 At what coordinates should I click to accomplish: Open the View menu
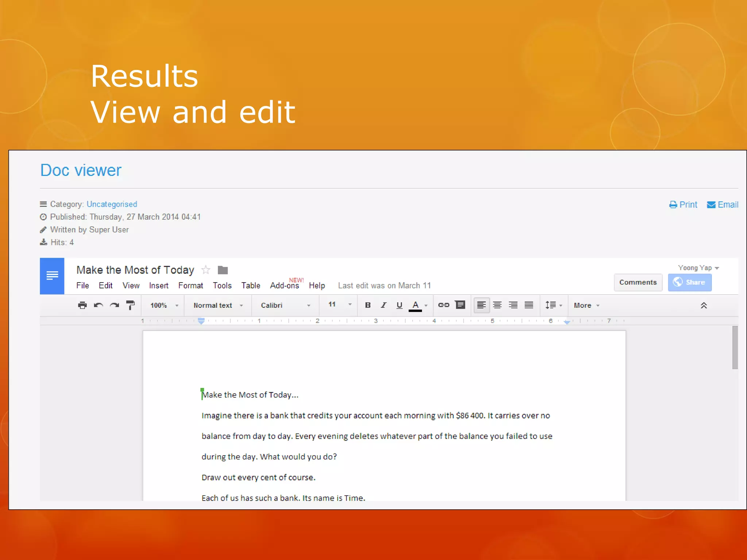click(131, 285)
